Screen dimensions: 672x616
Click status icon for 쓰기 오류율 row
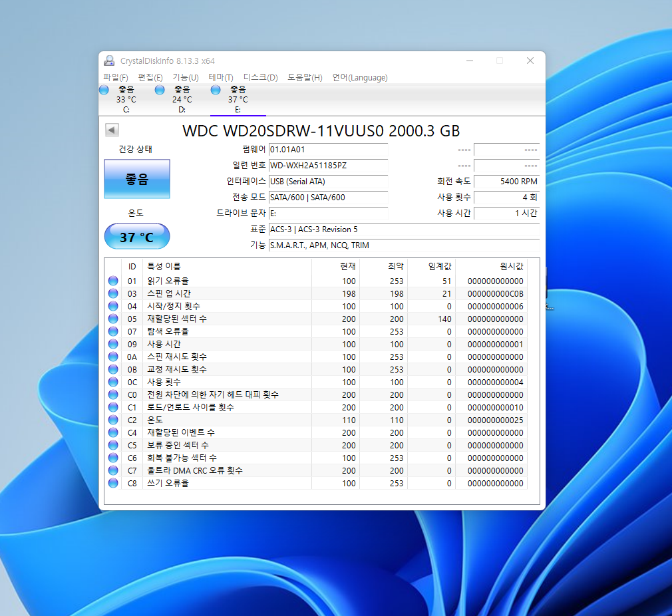(113, 483)
